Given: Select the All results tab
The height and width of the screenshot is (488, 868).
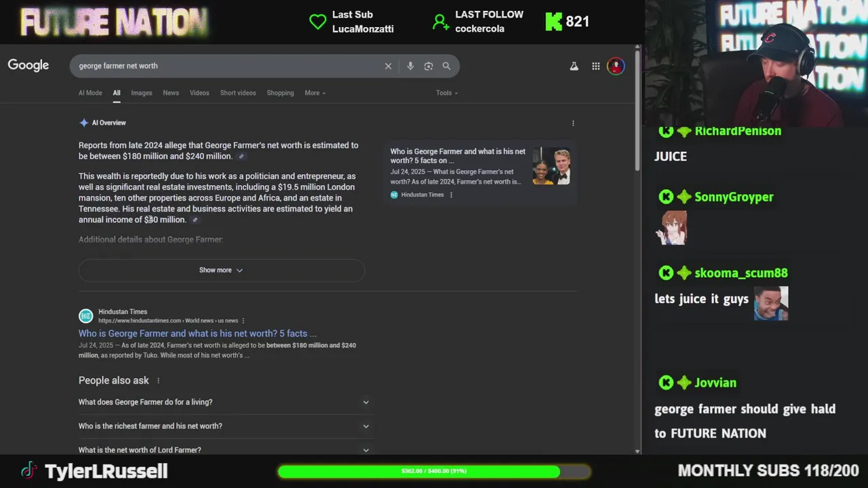Looking at the screenshot, I should point(117,93).
